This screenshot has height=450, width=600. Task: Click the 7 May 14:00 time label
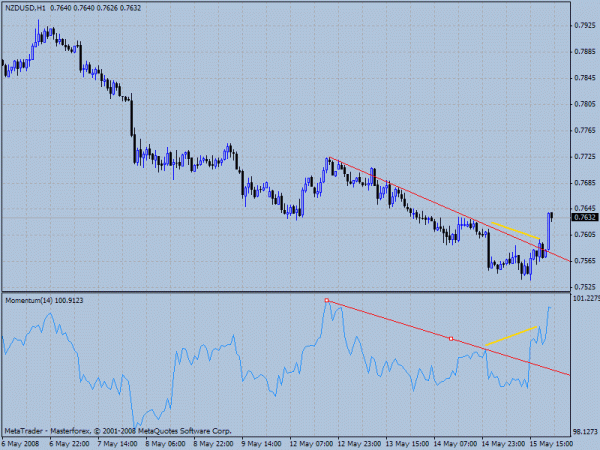(x=117, y=444)
